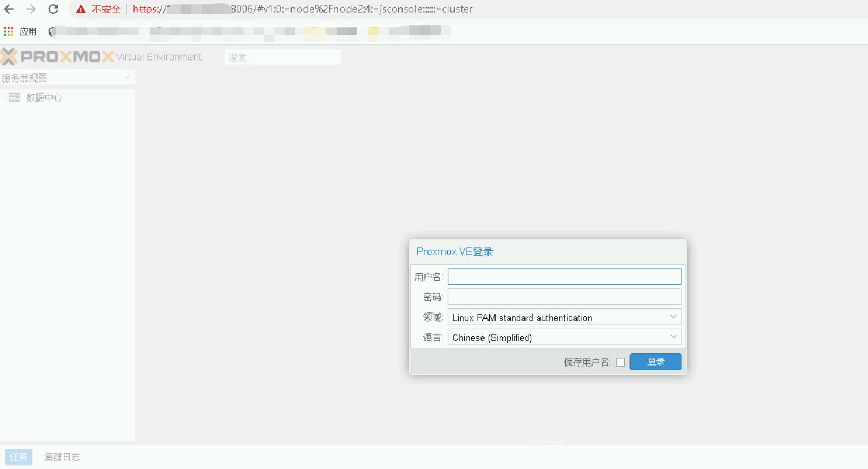Click the 应用 apps bookmark label
This screenshot has width=868, height=469.
[x=28, y=32]
